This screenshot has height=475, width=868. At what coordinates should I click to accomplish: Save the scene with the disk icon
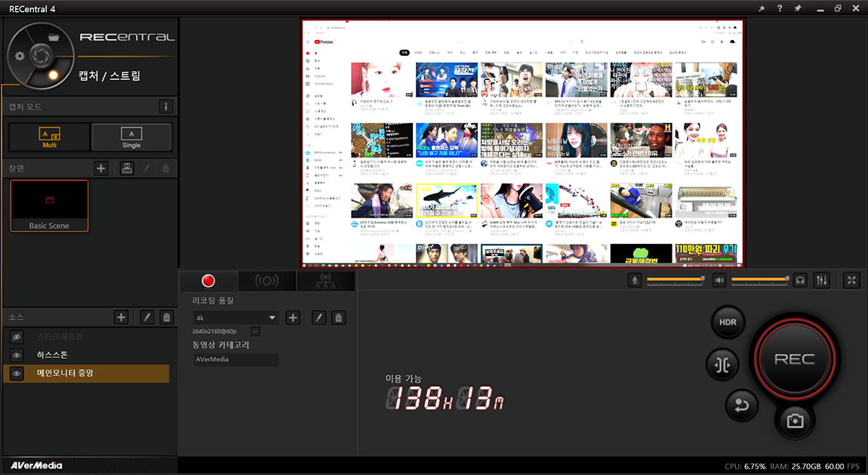tap(127, 168)
